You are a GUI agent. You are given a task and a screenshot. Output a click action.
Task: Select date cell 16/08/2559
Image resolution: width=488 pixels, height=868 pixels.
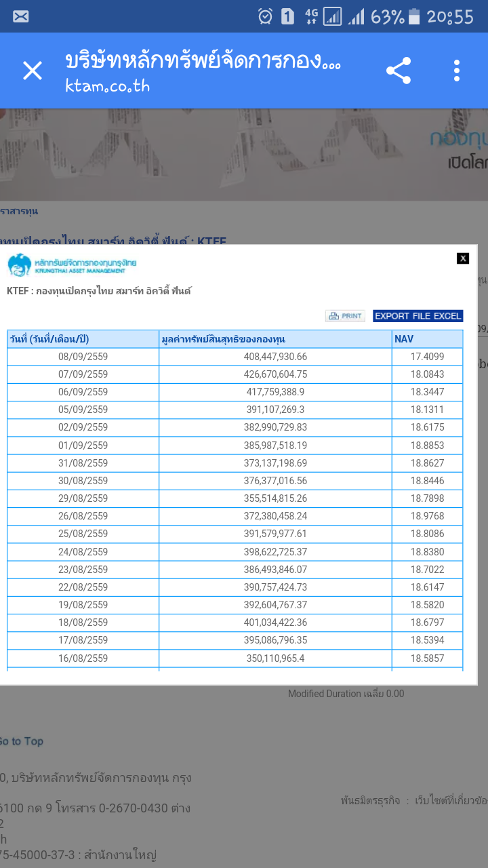click(83, 658)
